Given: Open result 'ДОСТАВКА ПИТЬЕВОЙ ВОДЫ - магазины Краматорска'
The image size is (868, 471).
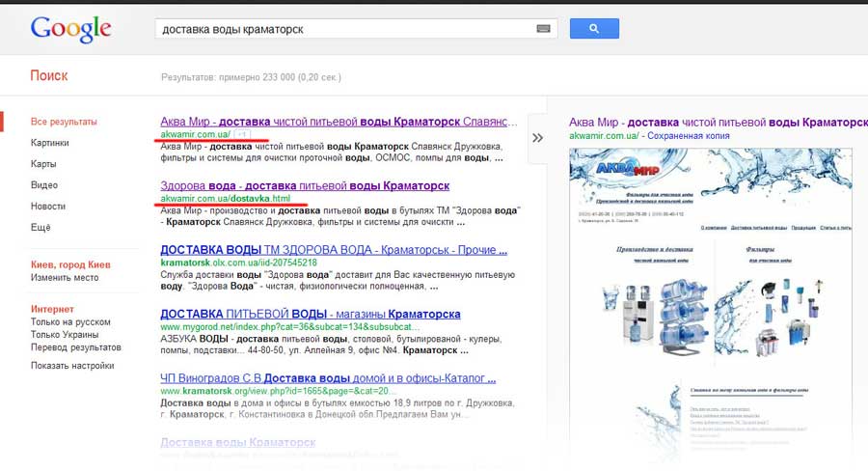Looking at the screenshot, I should coord(310,315).
